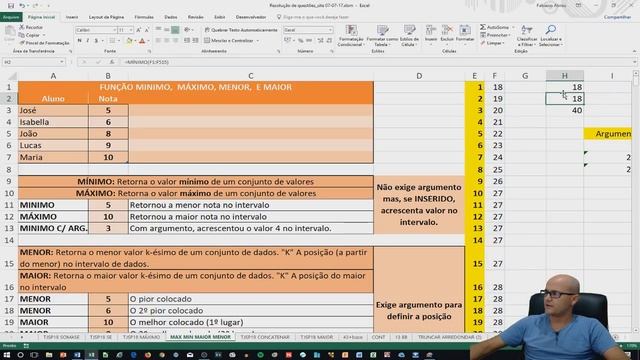Open the font color red A

pos(142,40)
